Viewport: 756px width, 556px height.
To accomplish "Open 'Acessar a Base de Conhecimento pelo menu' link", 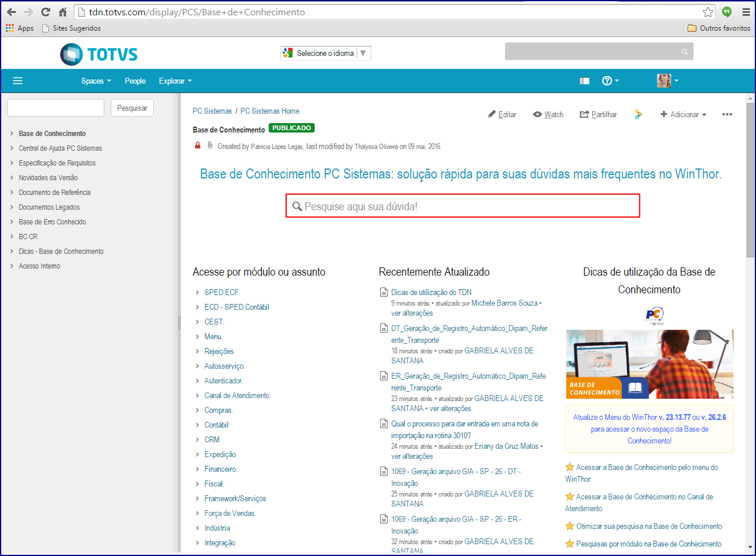I will pos(642,473).
